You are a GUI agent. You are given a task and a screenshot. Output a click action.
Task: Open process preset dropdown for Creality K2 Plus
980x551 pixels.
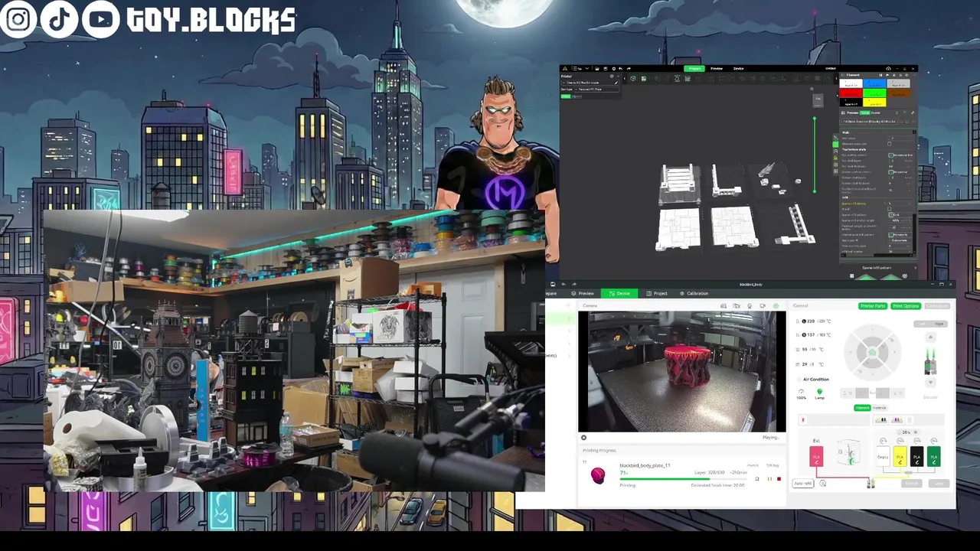click(x=869, y=122)
